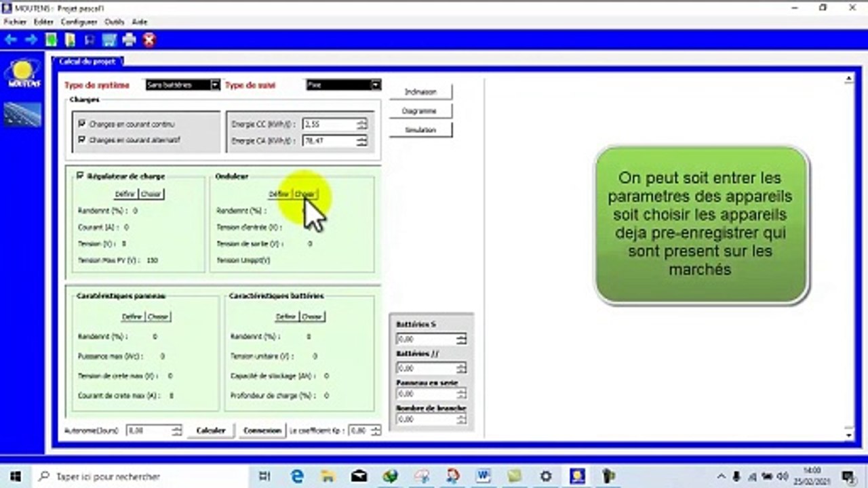
Task: Click the Diagramme button
Action: pos(420,110)
